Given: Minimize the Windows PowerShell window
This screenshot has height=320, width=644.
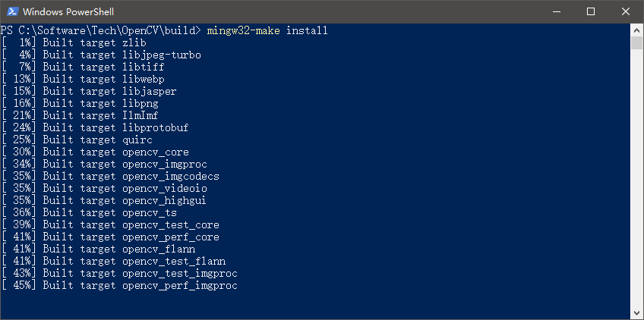Looking at the screenshot, I should [556, 11].
